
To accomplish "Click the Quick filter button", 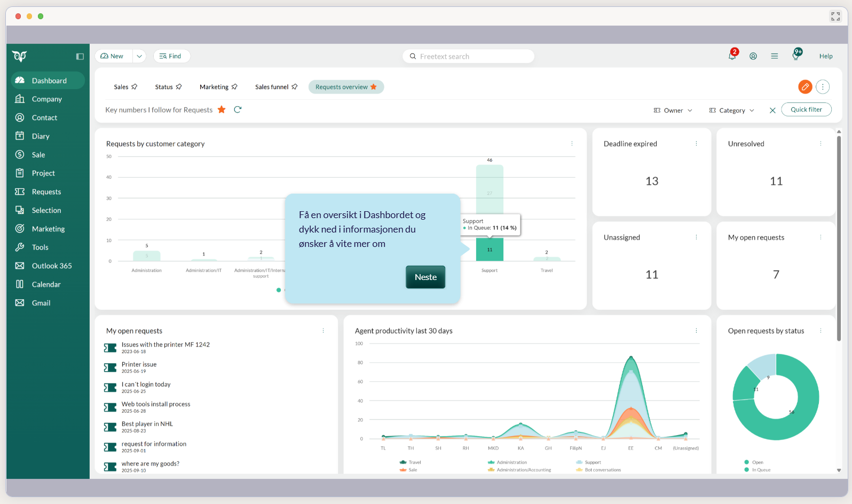I will pyautogui.click(x=806, y=109).
